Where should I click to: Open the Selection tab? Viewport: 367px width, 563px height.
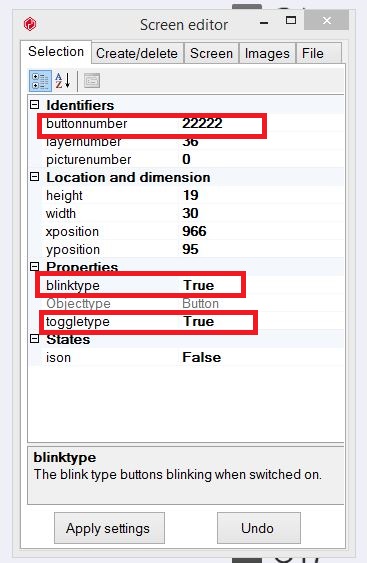pos(56,52)
